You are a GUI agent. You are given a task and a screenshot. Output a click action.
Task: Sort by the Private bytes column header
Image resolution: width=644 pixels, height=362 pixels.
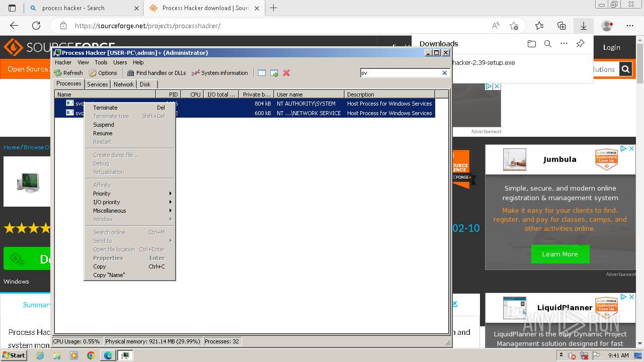click(x=256, y=95)
